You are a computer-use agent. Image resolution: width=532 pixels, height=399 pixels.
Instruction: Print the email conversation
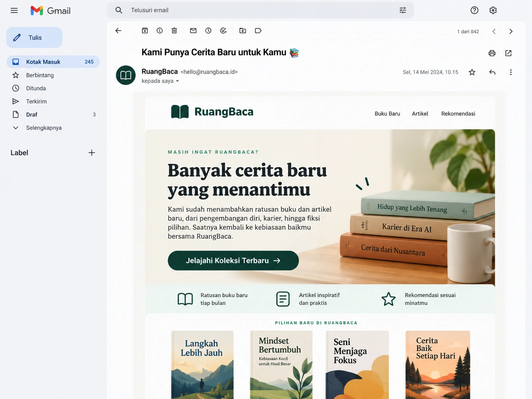point(492,53)
